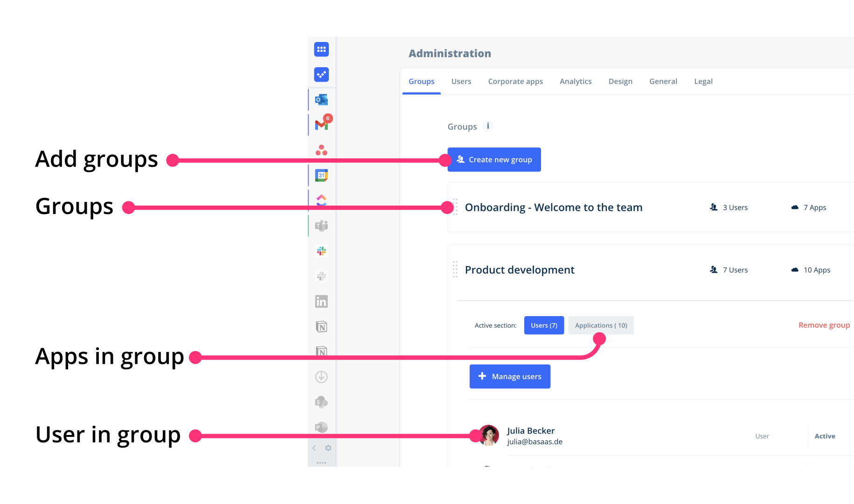This screenshot has height=504, width=854.
Task: Open the greyed-out Slack icon in sidebar
Action: tap(321, 276)
